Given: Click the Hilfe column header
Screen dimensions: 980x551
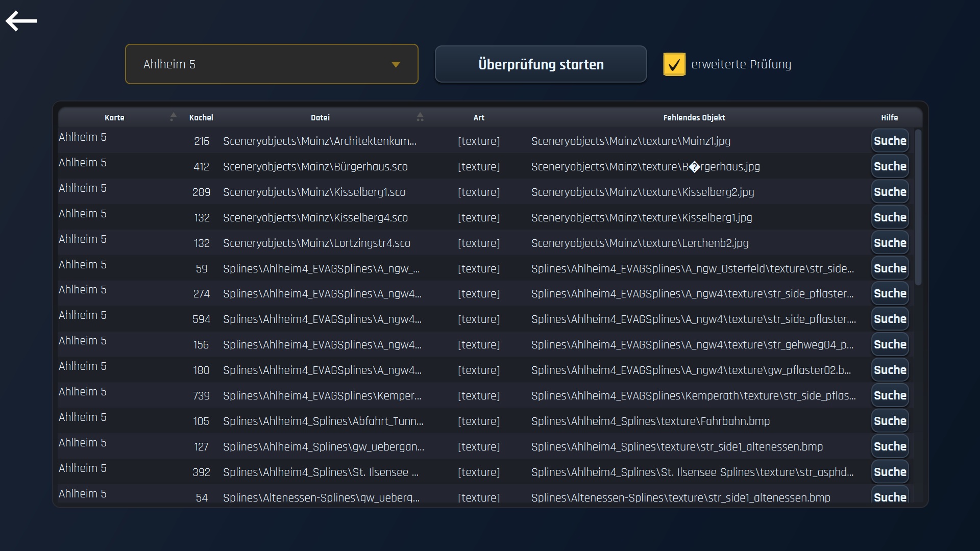Looking at the screenshot, I should click(x=889, y=118).
